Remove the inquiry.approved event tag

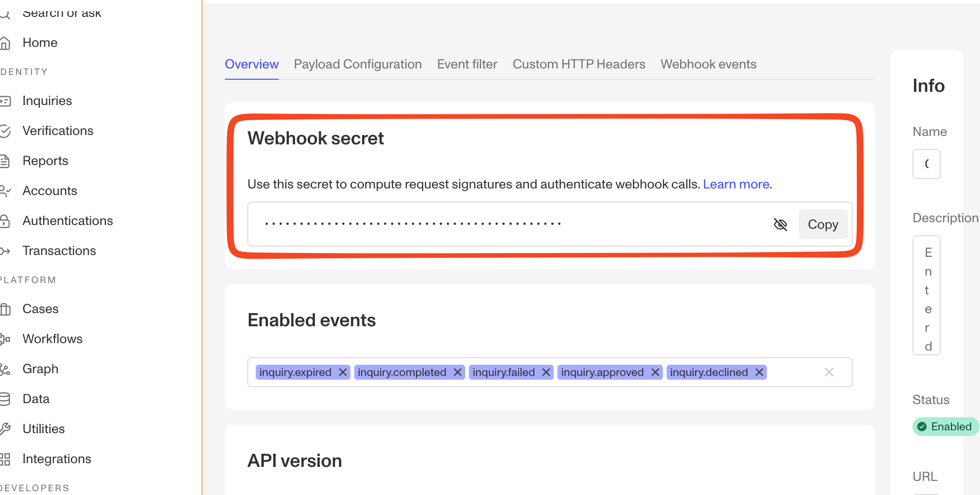(x=655, y=372)
